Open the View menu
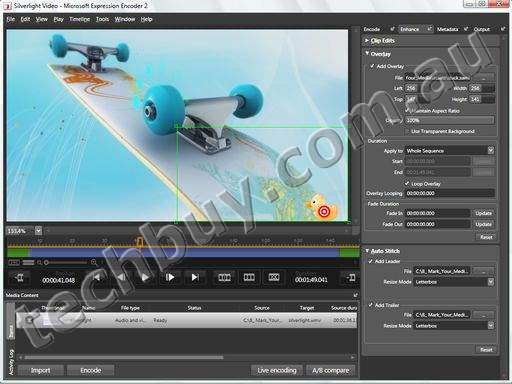 (x=42, y=19)
